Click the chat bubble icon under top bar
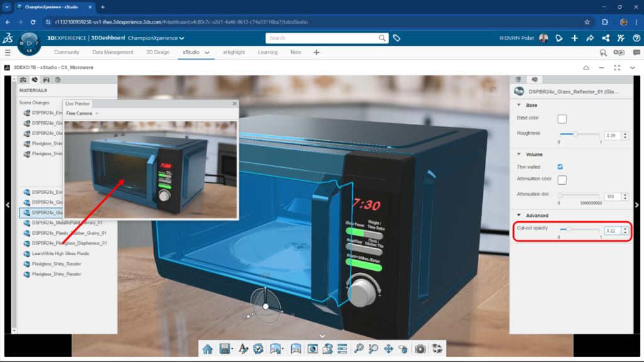The width and height of the screenshot is (644, 362). point(636,53)
